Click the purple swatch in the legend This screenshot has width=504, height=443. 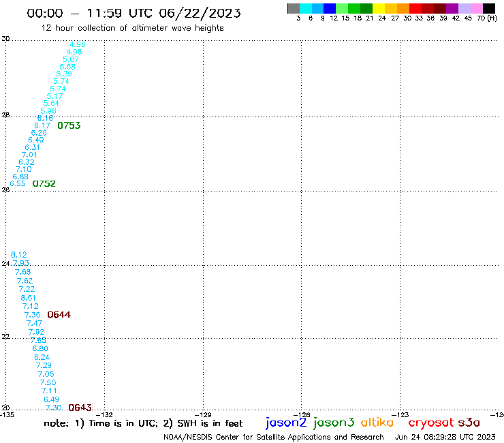tap(452, 8)
